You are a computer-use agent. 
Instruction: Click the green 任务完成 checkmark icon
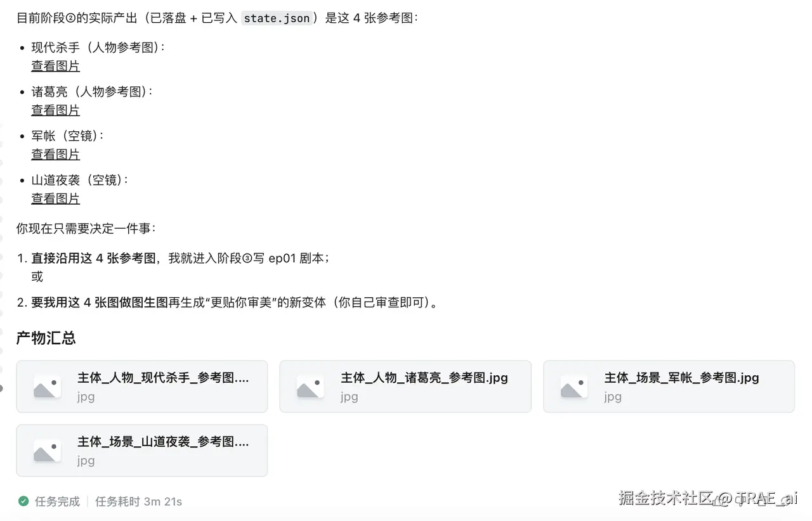click(x=23, y=501)
